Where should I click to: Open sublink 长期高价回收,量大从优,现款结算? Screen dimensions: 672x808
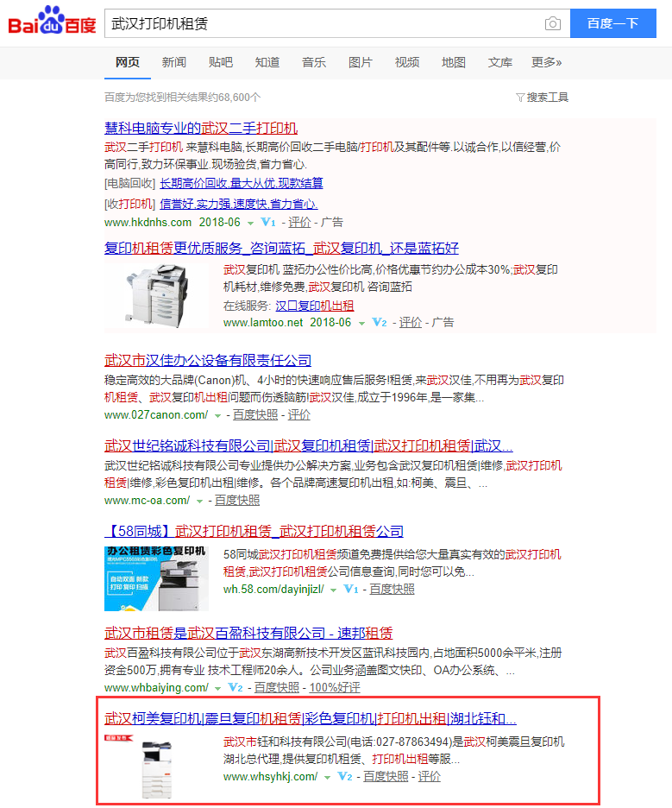click(x=242, y=183)
